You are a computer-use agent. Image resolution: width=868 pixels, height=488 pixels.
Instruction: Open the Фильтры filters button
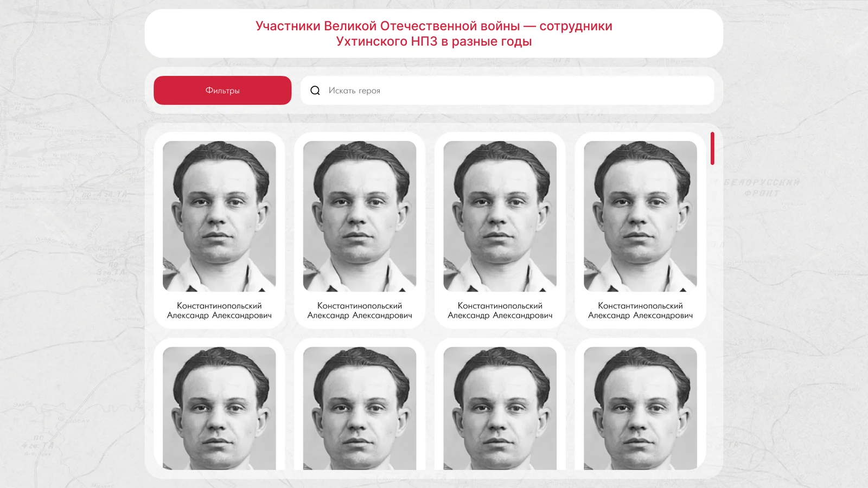222,90
